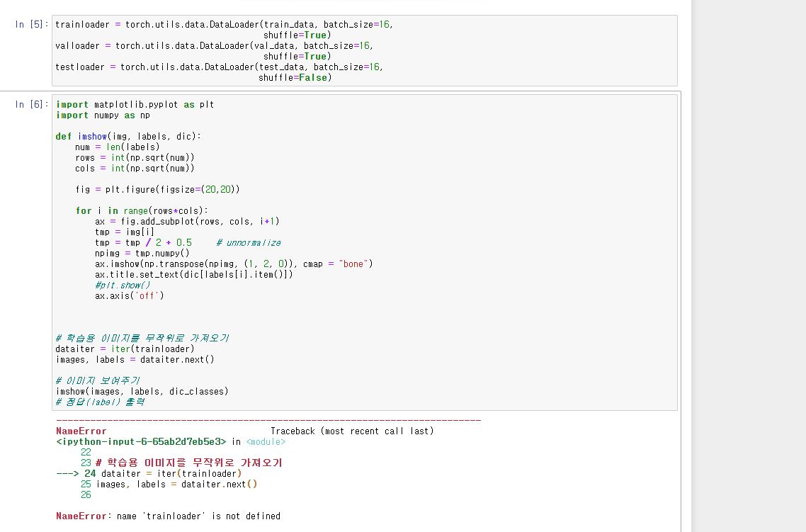
Task: Click the testloader DataLoader definition line
Action: pyautogui.click(x=218, y=67)
